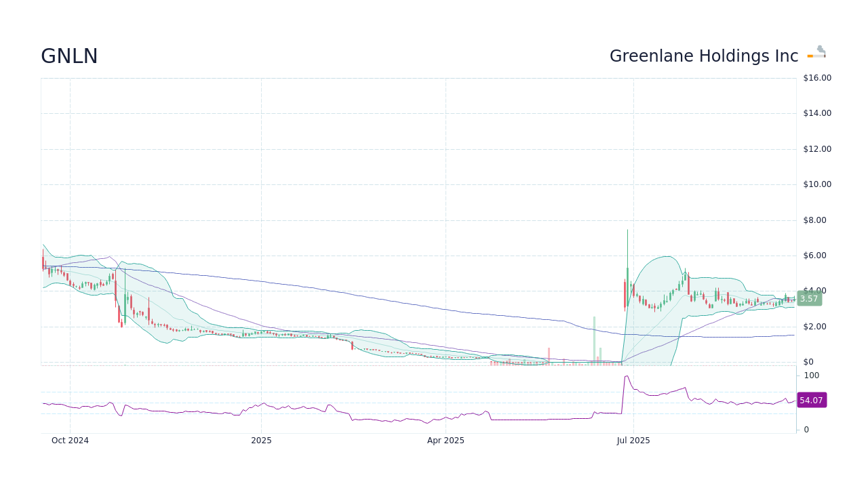Viewport: 868px width, 488px height.
Task: Click the Greenlane Holdings Inc company name
Action: point(704,56)
